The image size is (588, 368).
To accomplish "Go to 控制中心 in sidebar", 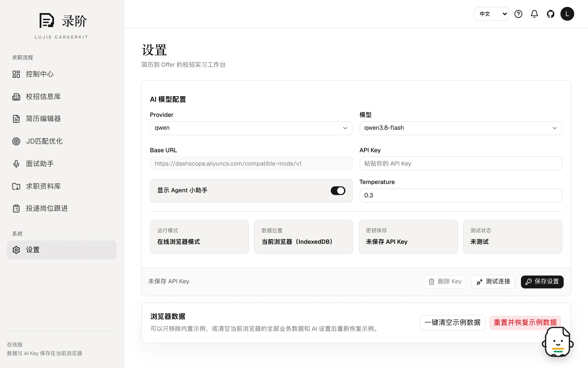I will [x=62, y=74].
